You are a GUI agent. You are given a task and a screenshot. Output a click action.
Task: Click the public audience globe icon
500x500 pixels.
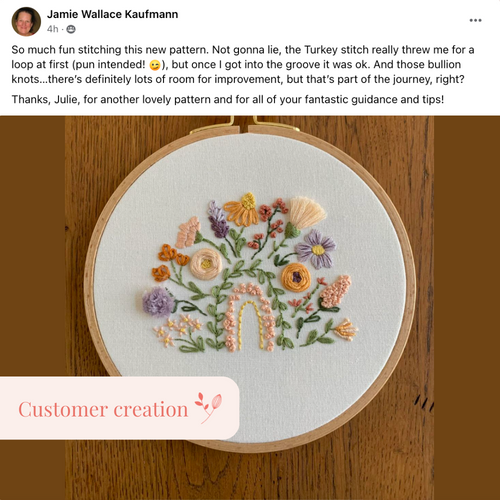[x=71, y=29]
